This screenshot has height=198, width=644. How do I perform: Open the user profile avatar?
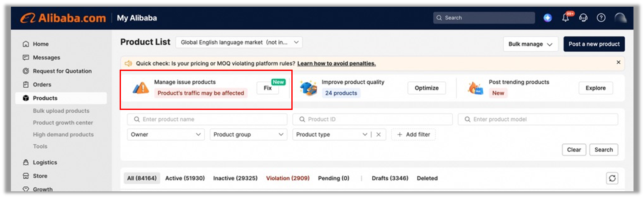coord(620,18)
